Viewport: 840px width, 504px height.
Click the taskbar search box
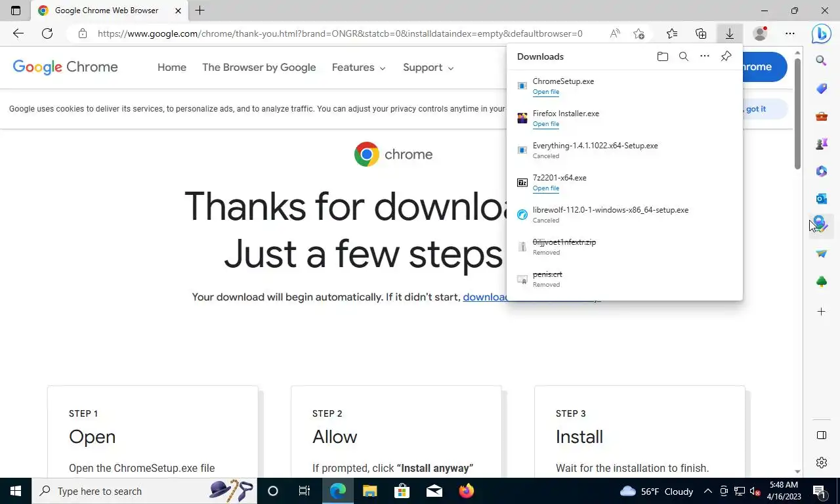[x=144, y=491]
